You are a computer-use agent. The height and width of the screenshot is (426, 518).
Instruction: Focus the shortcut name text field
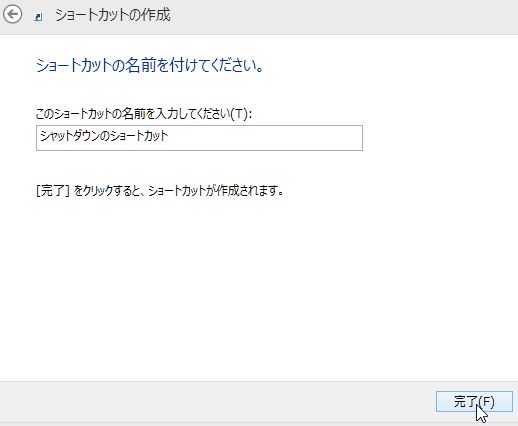pos(199,138)
